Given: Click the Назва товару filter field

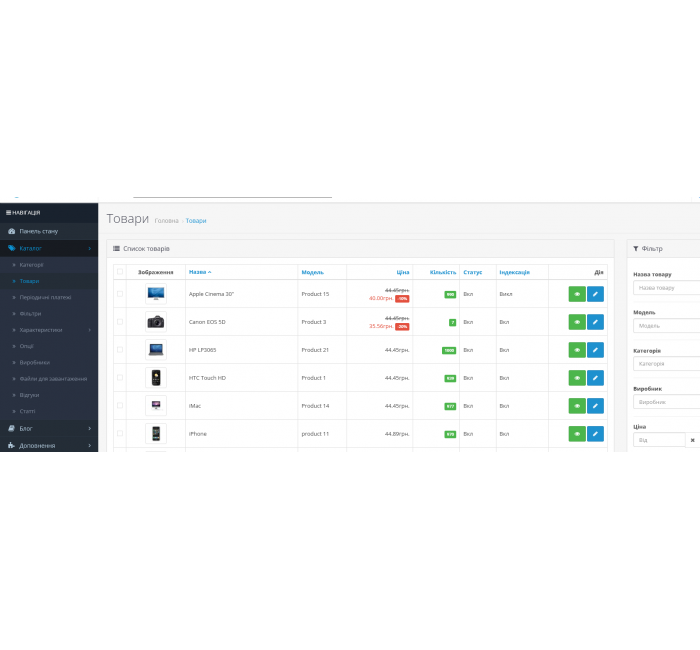Looking at the screenshot, I should (667, 288).
